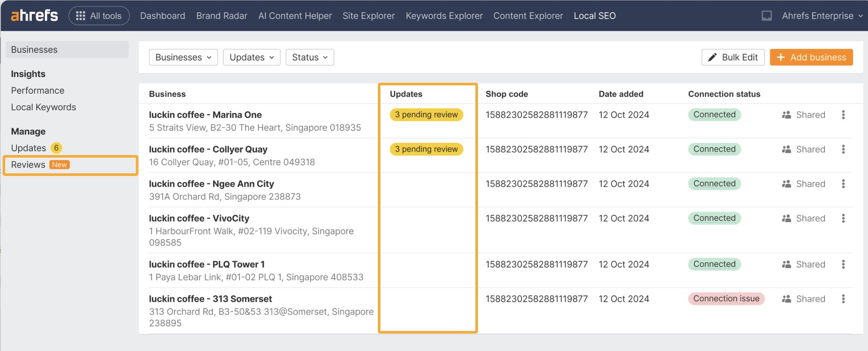Image resolution: width=868 pixels, height=351 pixels.
Task: Switch to Site Explorer
Action: tap(368, 16)
